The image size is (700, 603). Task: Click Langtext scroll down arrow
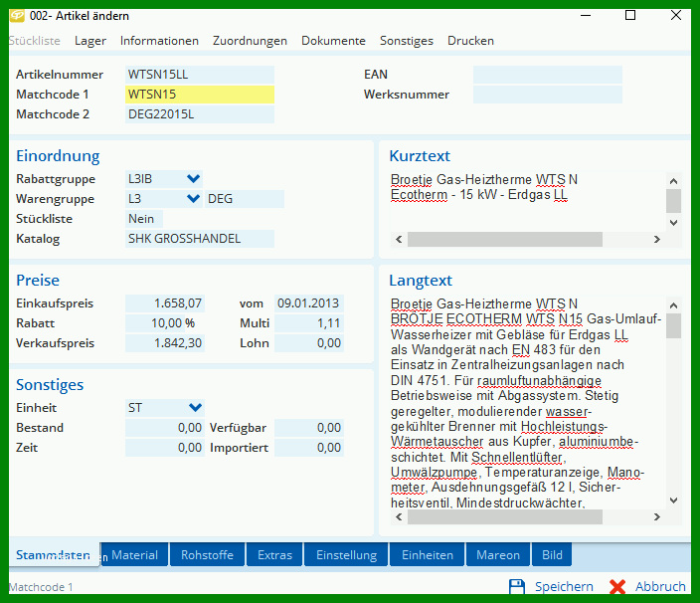click(674, 501)
